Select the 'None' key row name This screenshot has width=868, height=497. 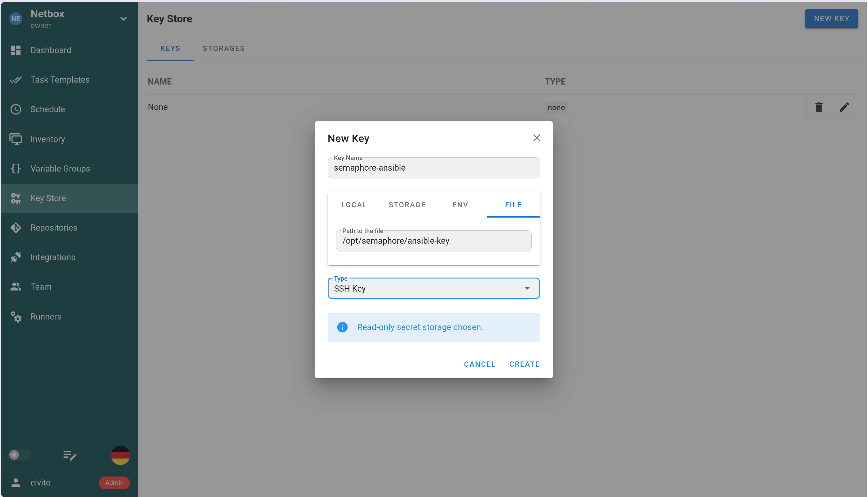pyautogui.click(x=158, y=107)
